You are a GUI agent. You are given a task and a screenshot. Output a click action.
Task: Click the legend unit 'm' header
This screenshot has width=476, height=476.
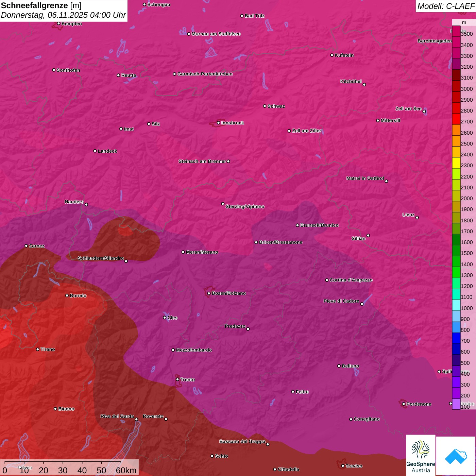pyautogui.click(x=464, y=22)
